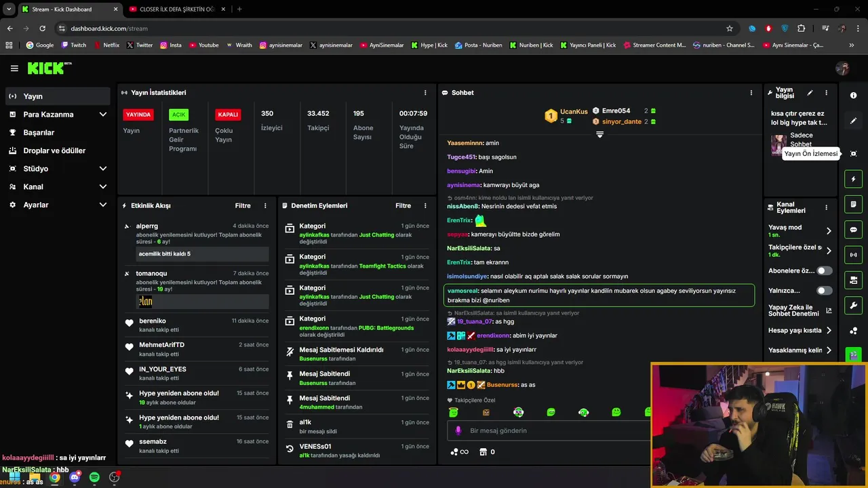Show more bookmarks with the double-chevron
868x488 pixels.
[x=852, y=45]
